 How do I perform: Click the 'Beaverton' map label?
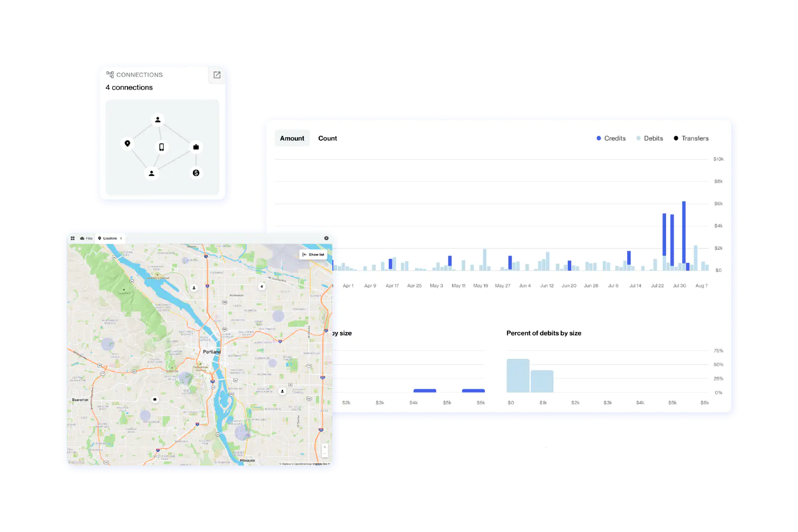click(80, 400)
